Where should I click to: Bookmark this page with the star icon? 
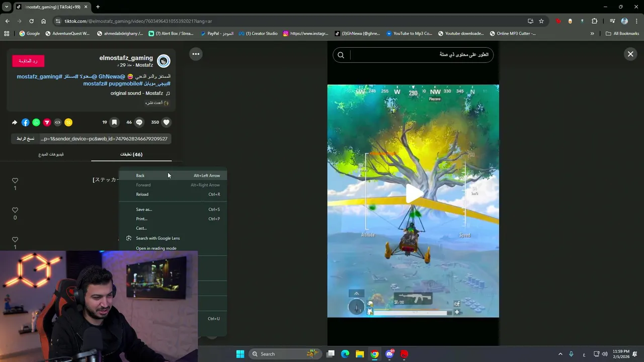click(x=541, y=21)
